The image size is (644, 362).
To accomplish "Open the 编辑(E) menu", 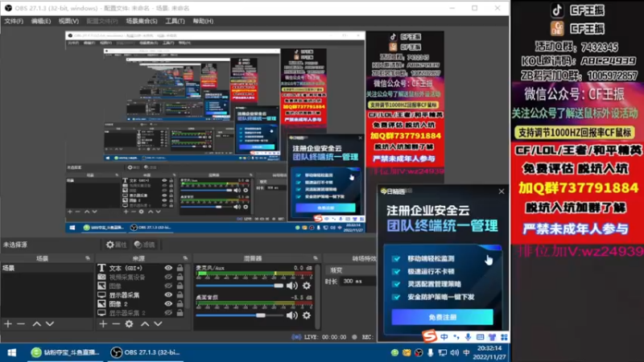I will [x=41, y=21].
